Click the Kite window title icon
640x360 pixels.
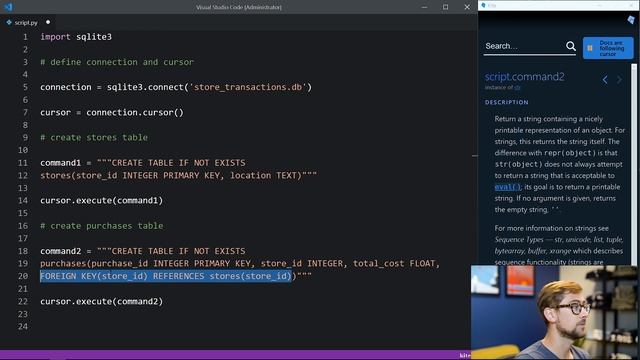click(x=483, y=5)
